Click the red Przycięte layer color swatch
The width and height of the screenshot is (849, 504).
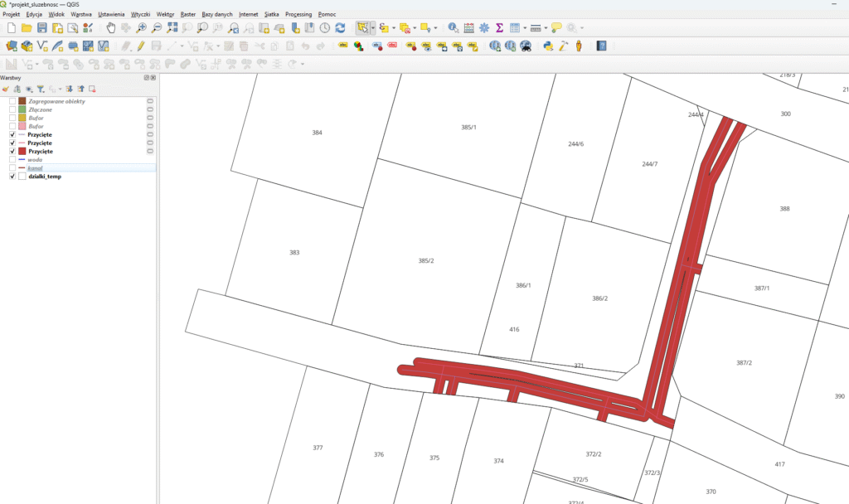22,152
